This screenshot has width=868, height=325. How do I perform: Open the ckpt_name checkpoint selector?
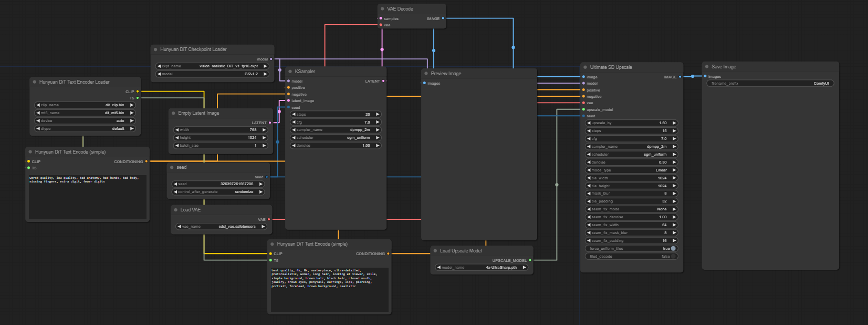tap(213, 66)
